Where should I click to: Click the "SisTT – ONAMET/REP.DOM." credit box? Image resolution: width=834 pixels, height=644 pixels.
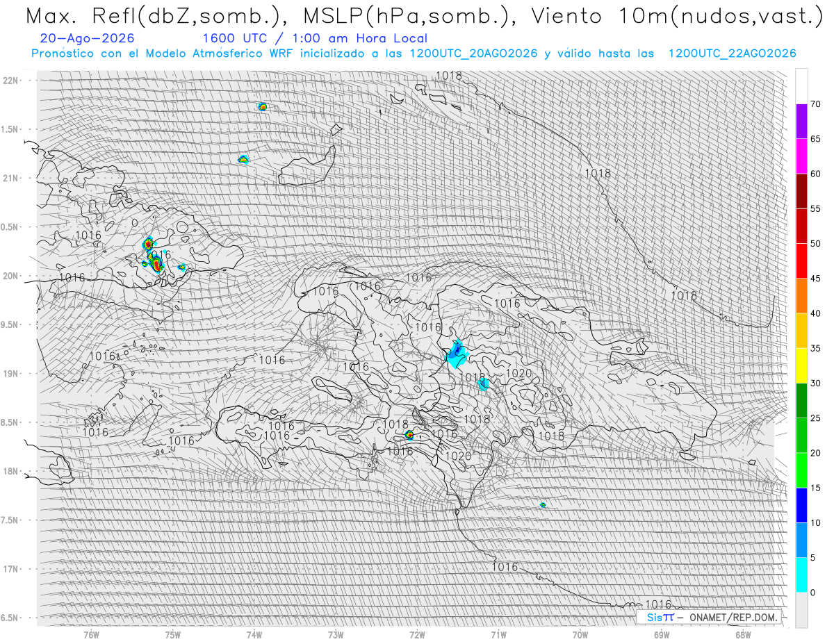[x=709, y=617]
